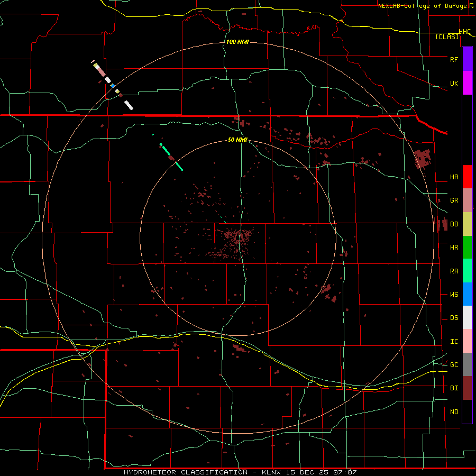Click the RF legend label
This screenshot has height=476, width=476.
tap(454, 59)
